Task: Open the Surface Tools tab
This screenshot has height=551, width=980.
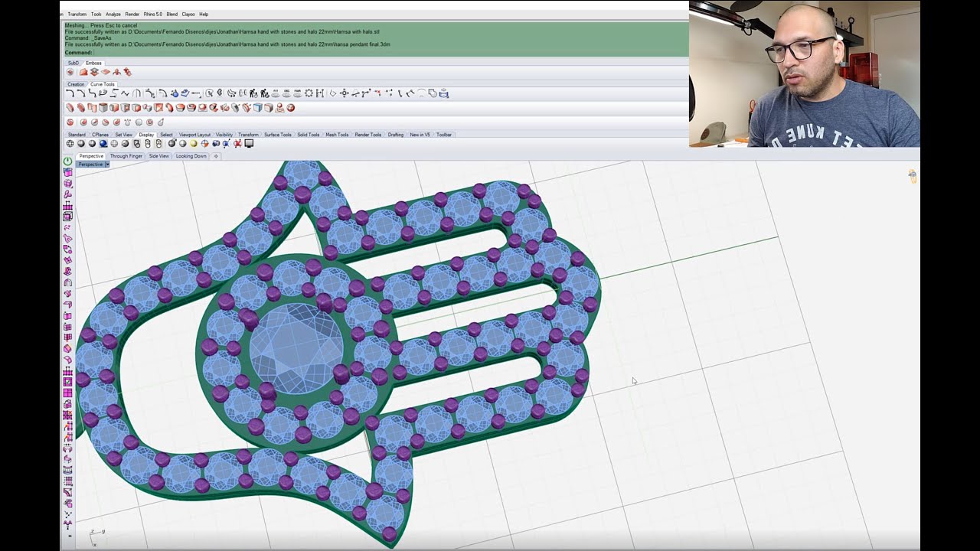Action: click(x=278, y=135)
